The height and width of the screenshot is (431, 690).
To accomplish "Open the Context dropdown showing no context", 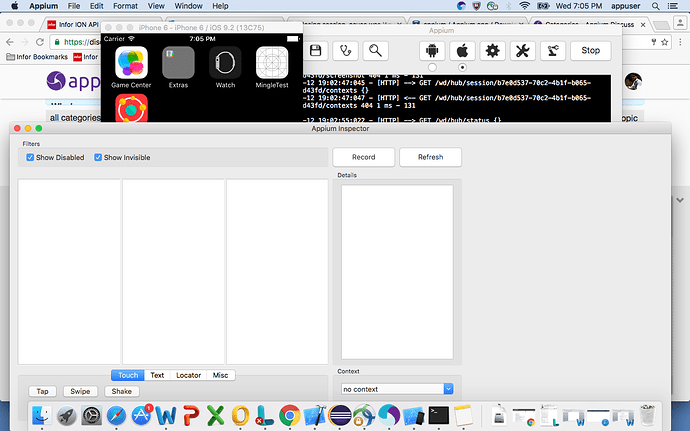I will pyautogui.click(x=397, y=389).
